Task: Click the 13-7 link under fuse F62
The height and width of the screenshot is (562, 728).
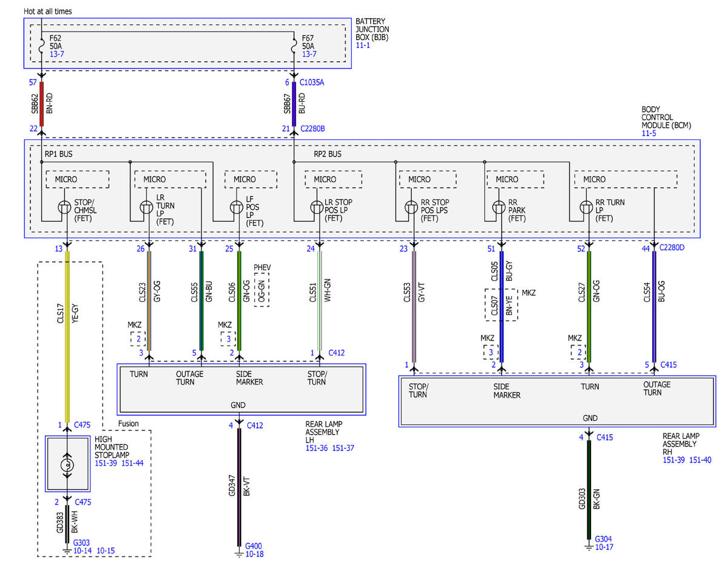Action: (x=56, y=55)
